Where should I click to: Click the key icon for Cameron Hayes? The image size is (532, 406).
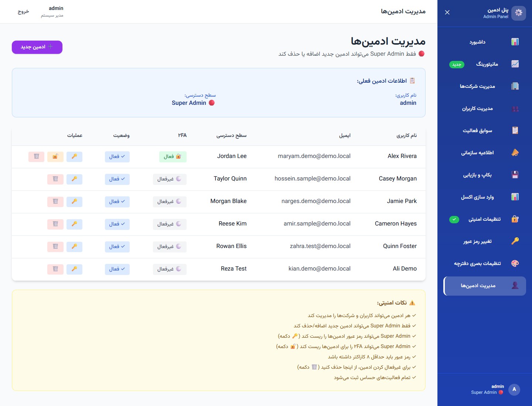tap(74, 224)
